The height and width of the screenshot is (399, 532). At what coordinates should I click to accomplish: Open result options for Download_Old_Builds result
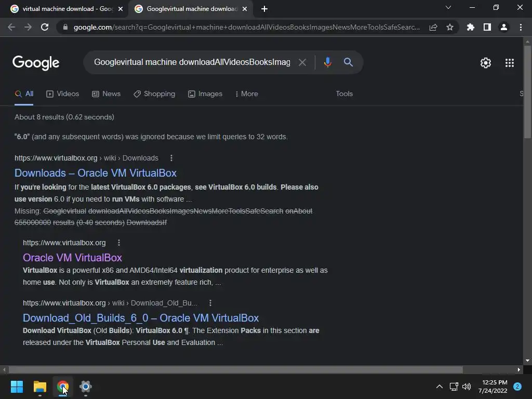tap(210, 303)
